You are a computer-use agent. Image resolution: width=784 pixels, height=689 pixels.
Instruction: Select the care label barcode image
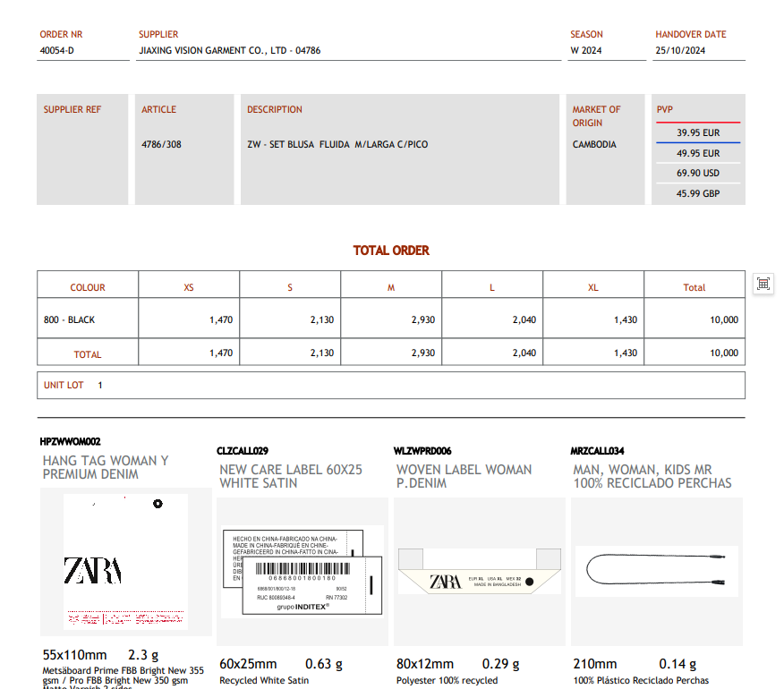coord(302,571)
